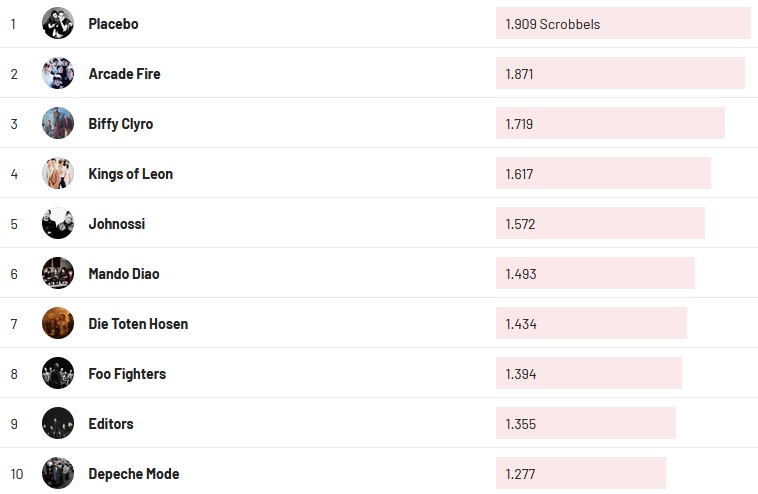The height and width of the screenshot is (494, 758).
Task: Select Biffy Clyro's avatar image
Action: coord(58,123)
